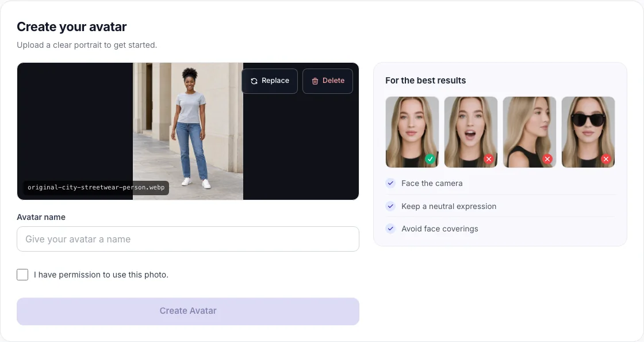Focus the Avatar name input field
The image size is (644, 342).
[188, 239]
